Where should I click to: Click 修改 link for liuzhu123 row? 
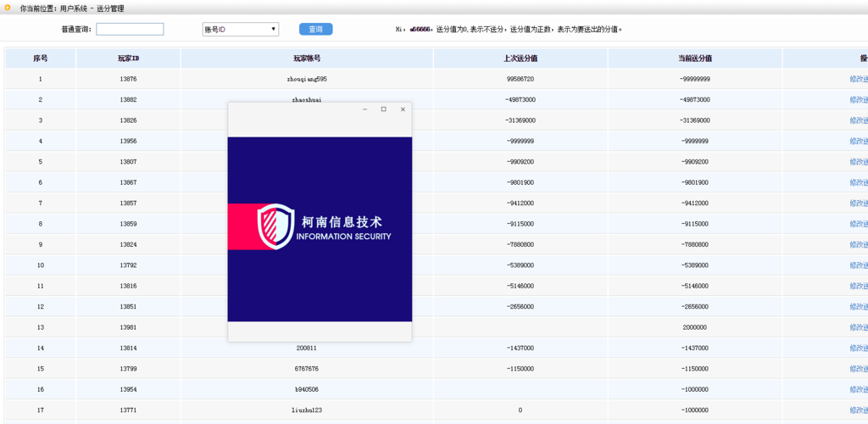[859, 410]
